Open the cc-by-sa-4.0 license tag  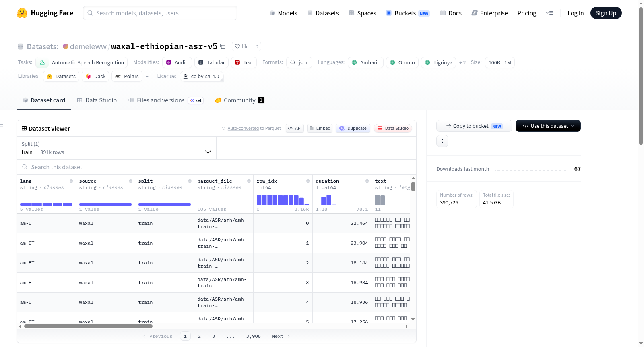coord(201,76)
